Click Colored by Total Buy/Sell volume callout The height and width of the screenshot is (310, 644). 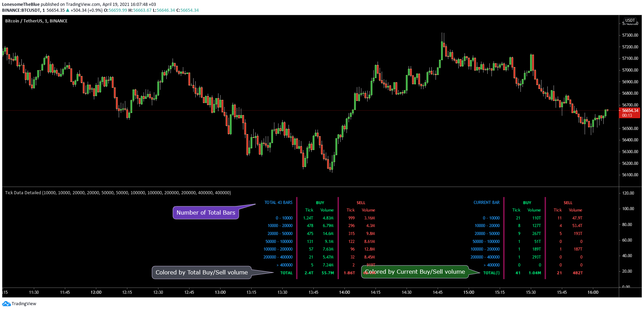click(202, 272)
